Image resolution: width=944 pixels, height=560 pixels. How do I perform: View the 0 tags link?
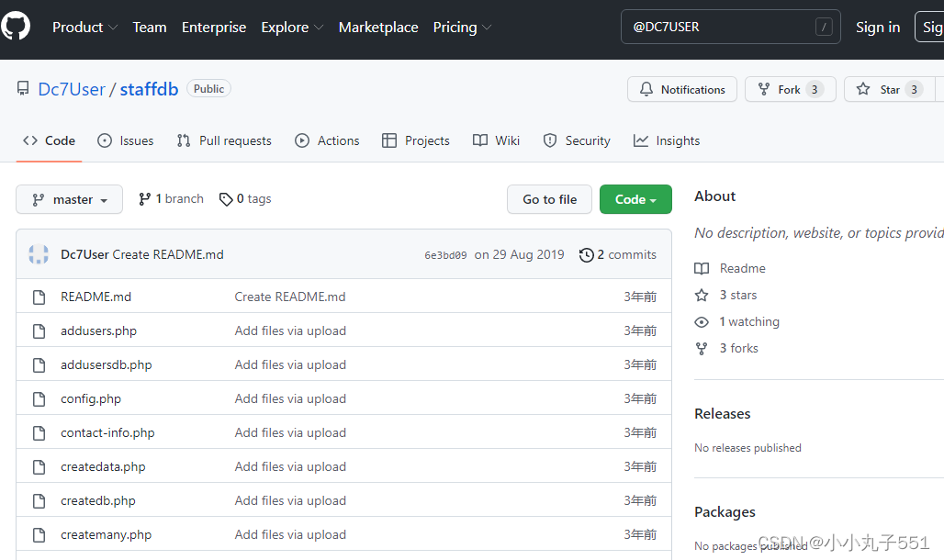coord(245,198)
